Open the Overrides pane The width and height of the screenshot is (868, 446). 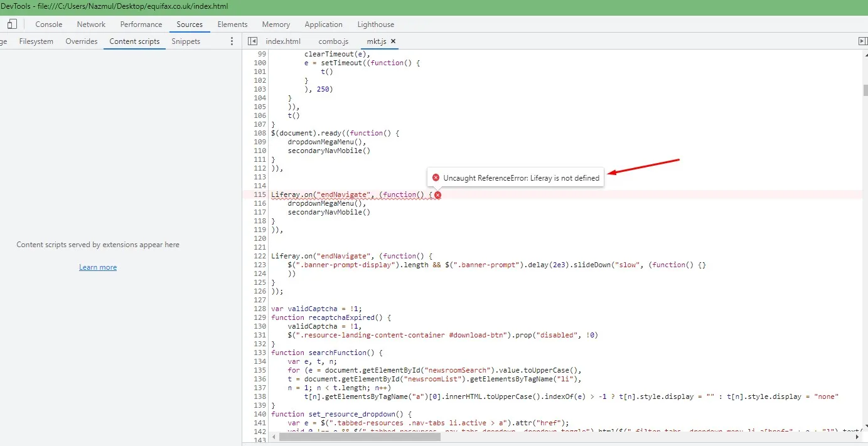pyautogui.click(x=82, y=41)
